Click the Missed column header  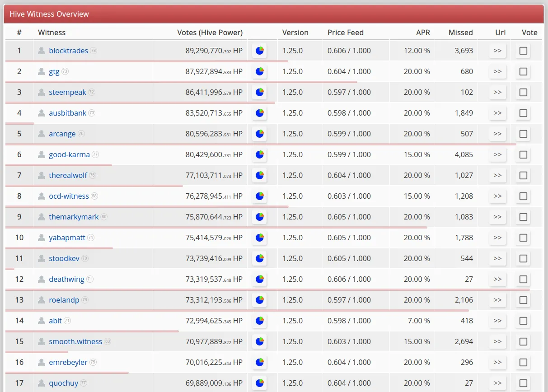pyautogui.click(x=461, y=33)
